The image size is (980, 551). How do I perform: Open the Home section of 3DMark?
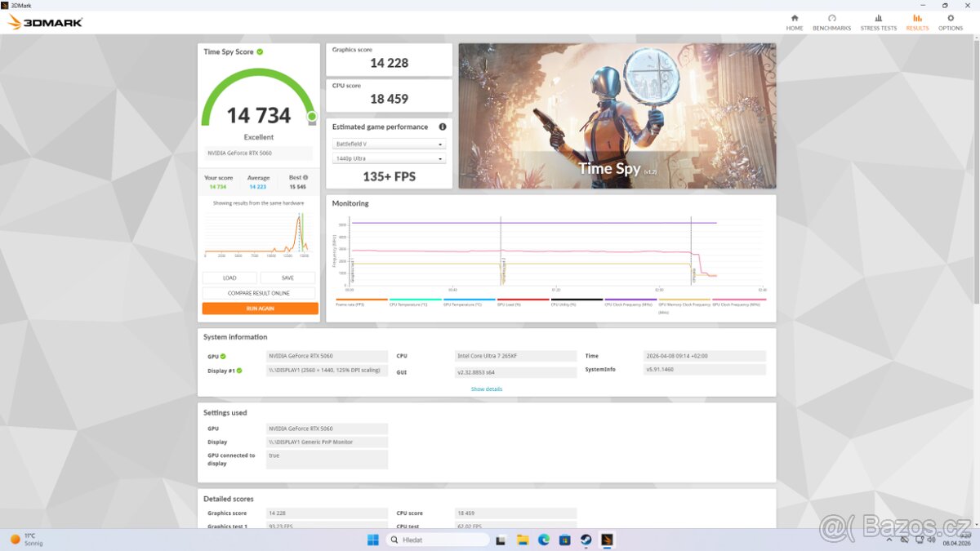click(x=794, y=22)
